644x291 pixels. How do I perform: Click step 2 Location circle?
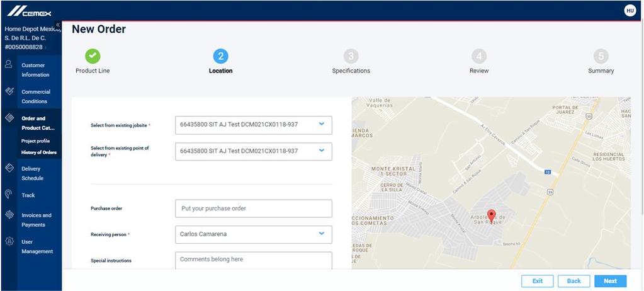220,56
